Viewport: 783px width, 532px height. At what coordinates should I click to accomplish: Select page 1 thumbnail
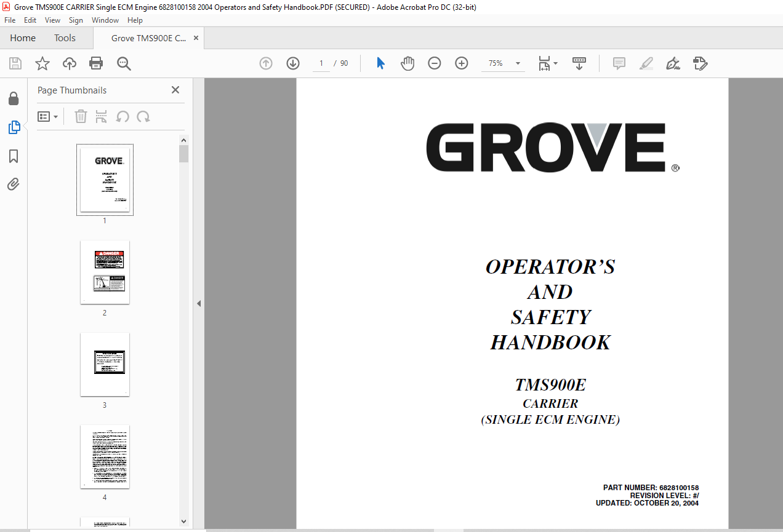(105, 180)
